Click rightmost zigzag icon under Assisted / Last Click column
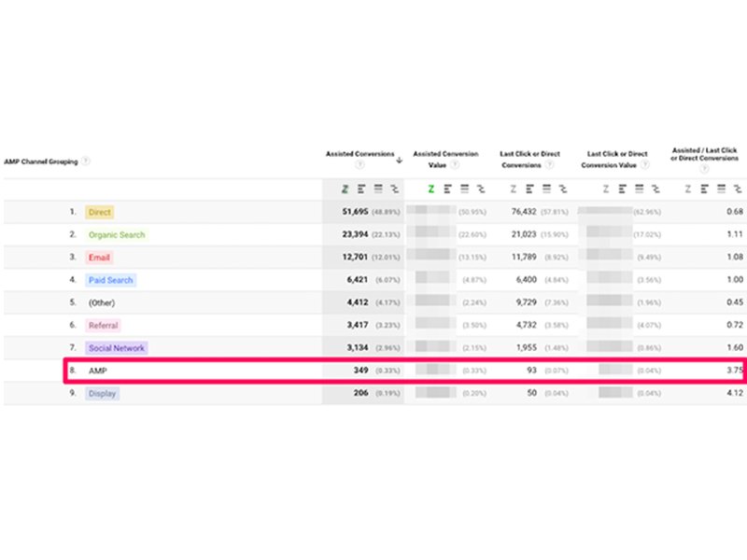This screenshot has width=747, height=560. 736,189
